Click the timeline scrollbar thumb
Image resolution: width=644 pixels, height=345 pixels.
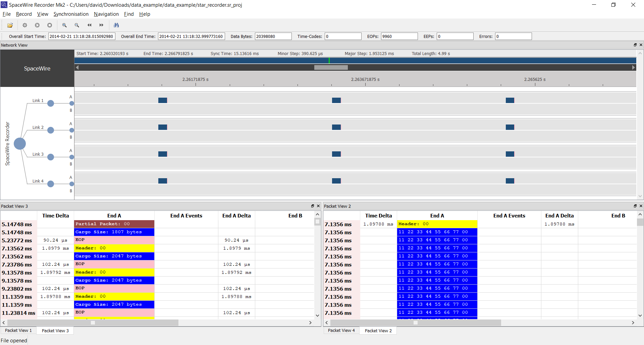tap(331, 67)
